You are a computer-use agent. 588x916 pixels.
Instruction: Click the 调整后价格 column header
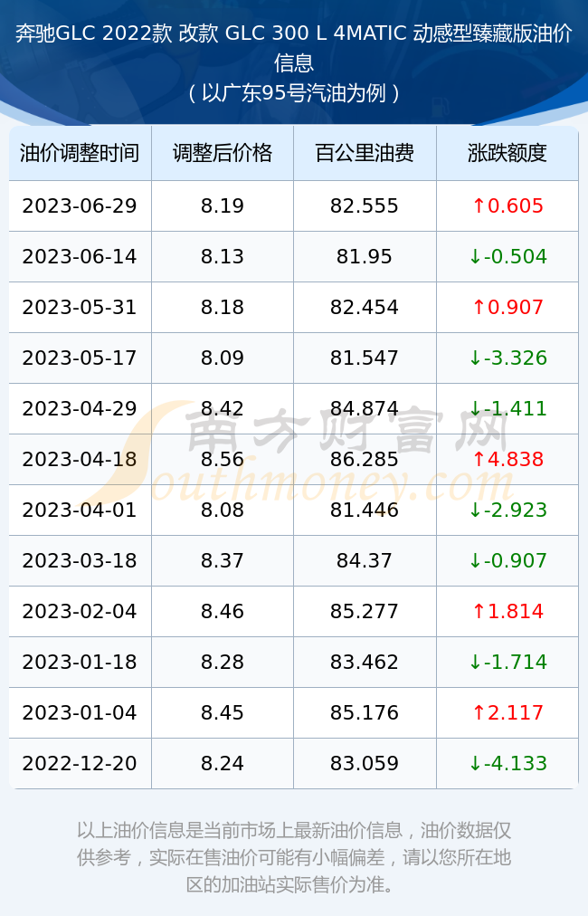pyautogui.click(x=223, y=153)
